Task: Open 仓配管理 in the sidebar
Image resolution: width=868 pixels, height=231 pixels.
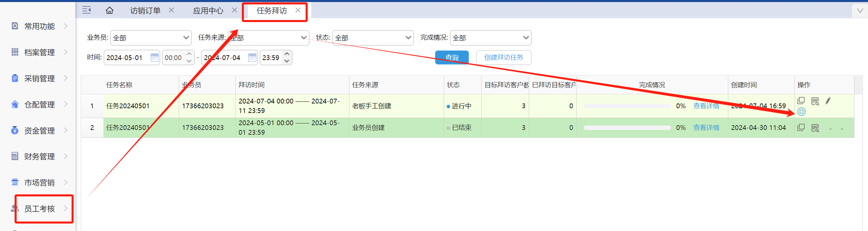Action: [x=40, y=104]
